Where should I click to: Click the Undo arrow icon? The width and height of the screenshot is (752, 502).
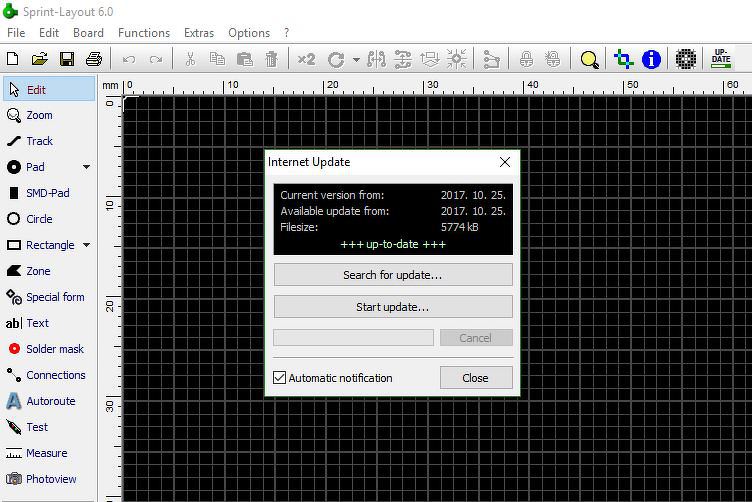129,59
